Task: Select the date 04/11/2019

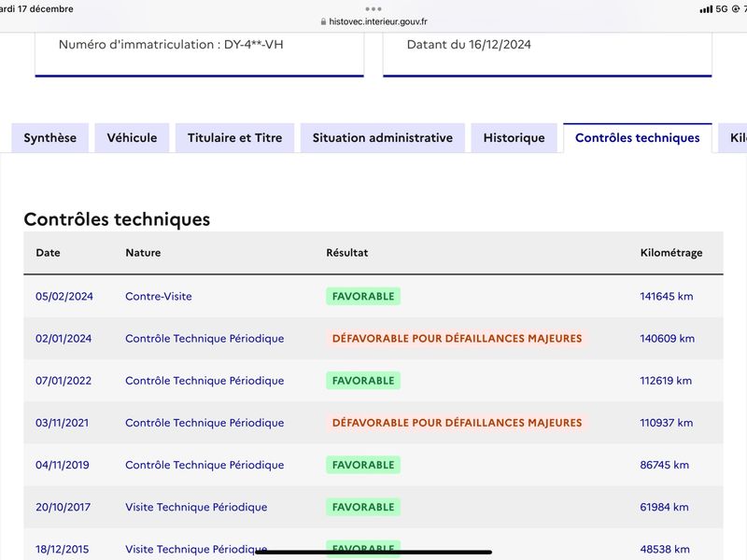Action: pyautogui.click(x=63, y=465)
